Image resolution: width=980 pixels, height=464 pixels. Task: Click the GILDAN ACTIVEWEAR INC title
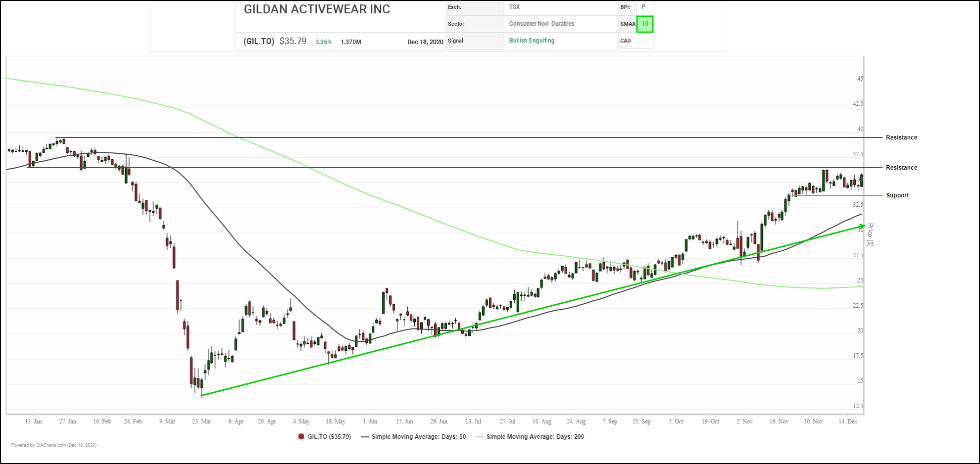(317, 9)
